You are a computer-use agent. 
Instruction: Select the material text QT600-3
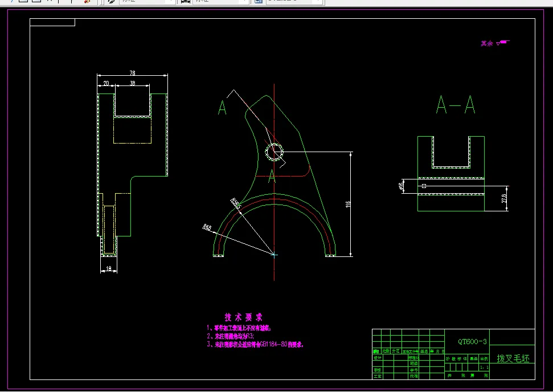tap(472, 341)
